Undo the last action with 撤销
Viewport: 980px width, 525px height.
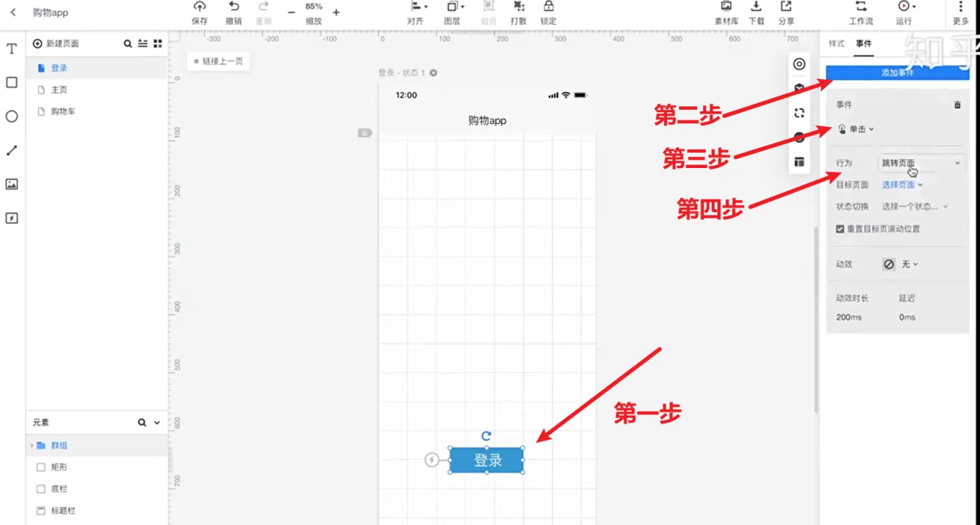click(234, 13)
